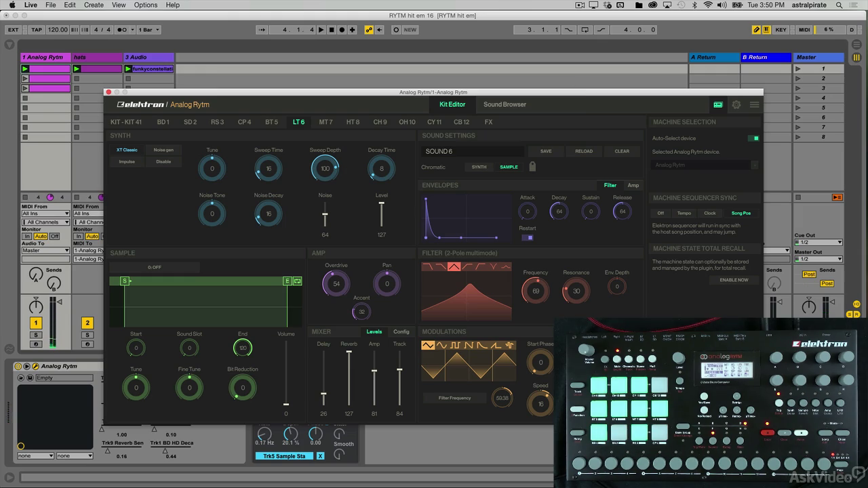Click the SOUND 6 name field
Viewport: 868px width, 488px height.
473,151
